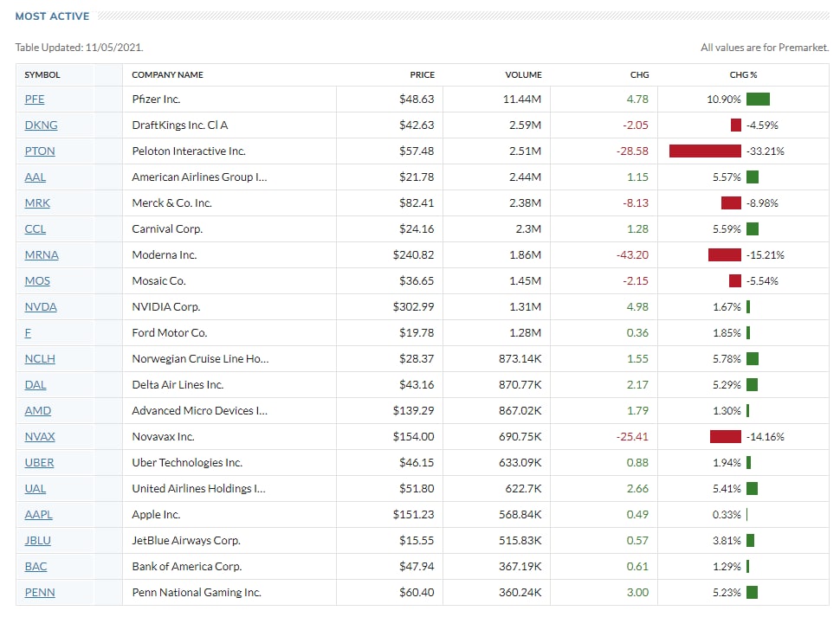Click the MOS symbol link
Viewport: 840px width, 617px height.
pos(37,281)
